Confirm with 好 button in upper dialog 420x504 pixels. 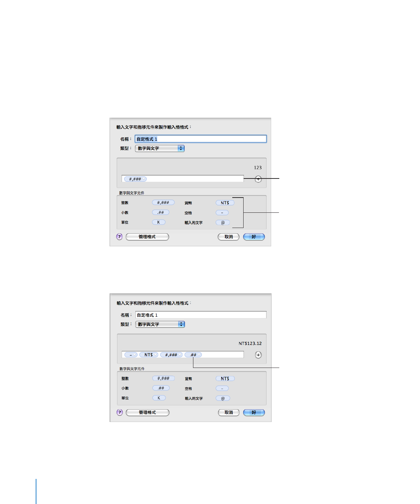click(254, 237)
